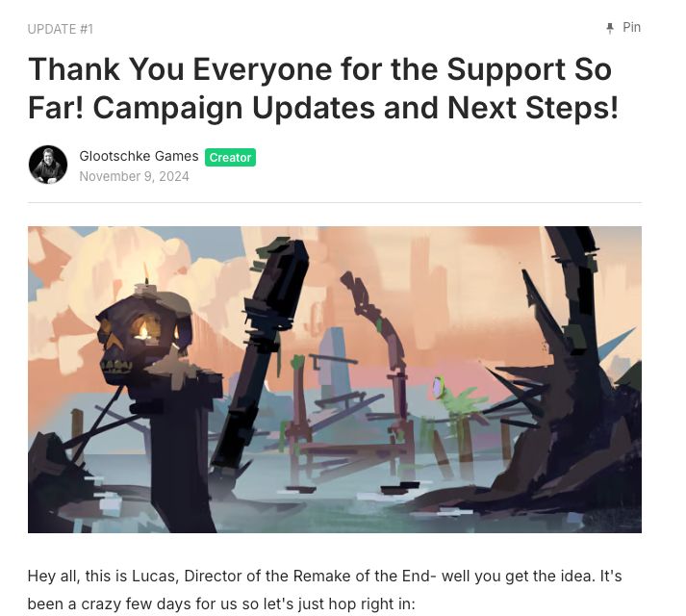Viewport: 686px width, 616px height.
Task: Click the pushpin icon beside Pin
Action: (x=610, y=29)
